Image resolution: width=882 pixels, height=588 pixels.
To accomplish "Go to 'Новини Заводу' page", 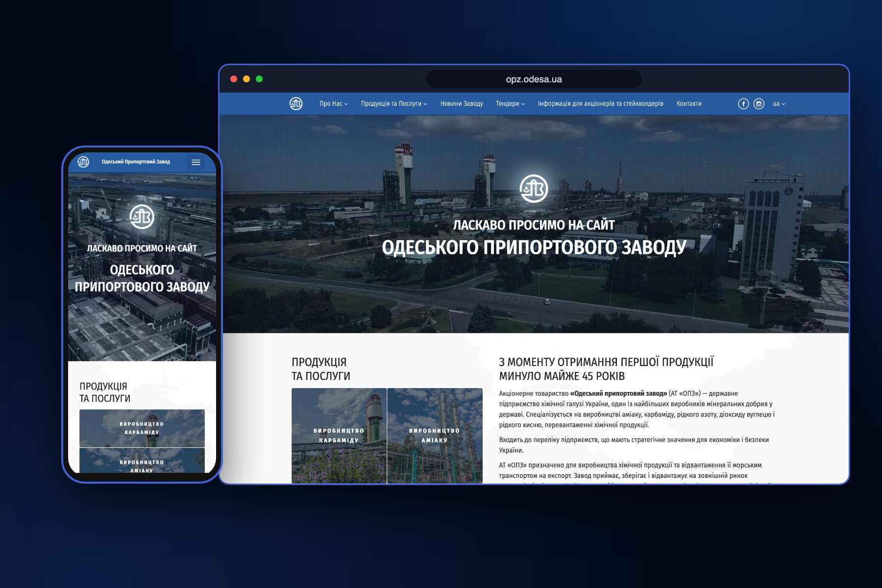I will tap(462, 103).
